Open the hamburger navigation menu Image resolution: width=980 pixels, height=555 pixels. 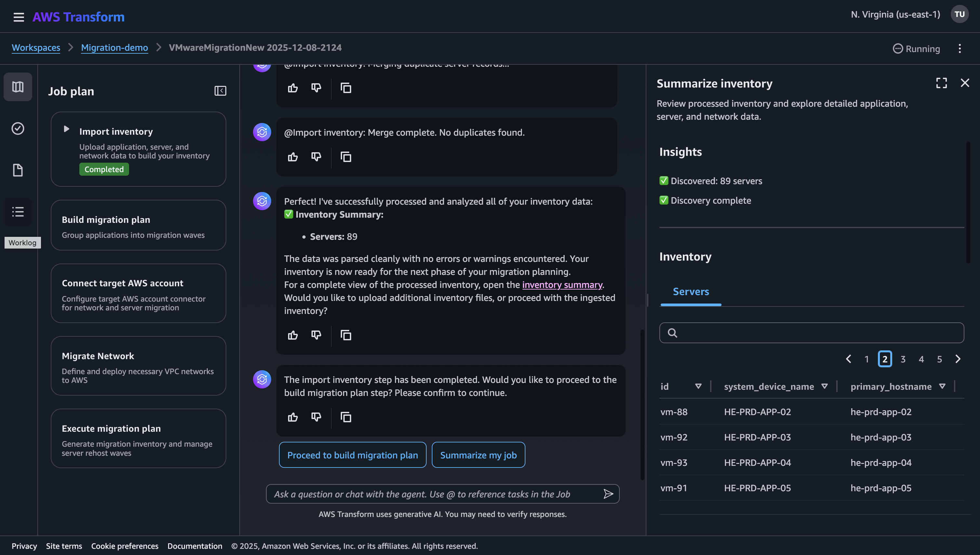18,17
